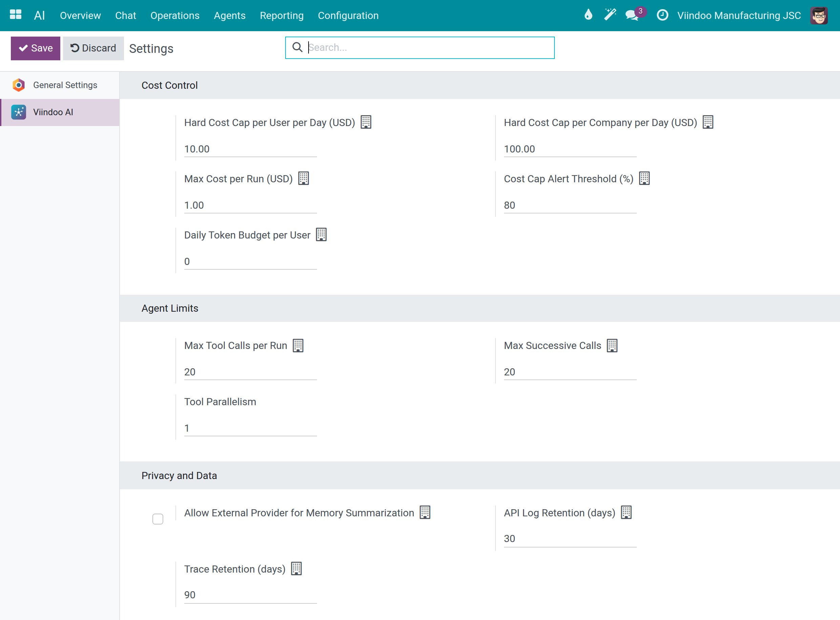Click the AI app title
Screen dimensions: 840x620
click(x=39, y=15)
